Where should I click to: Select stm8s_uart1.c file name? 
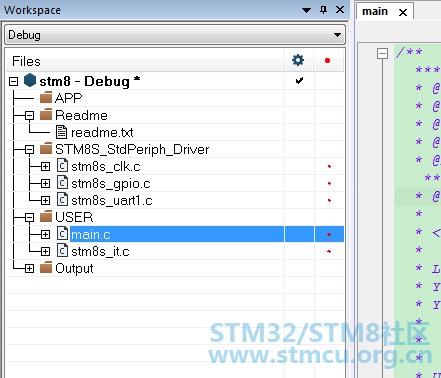pyautogui.click(x=112, y=201)
